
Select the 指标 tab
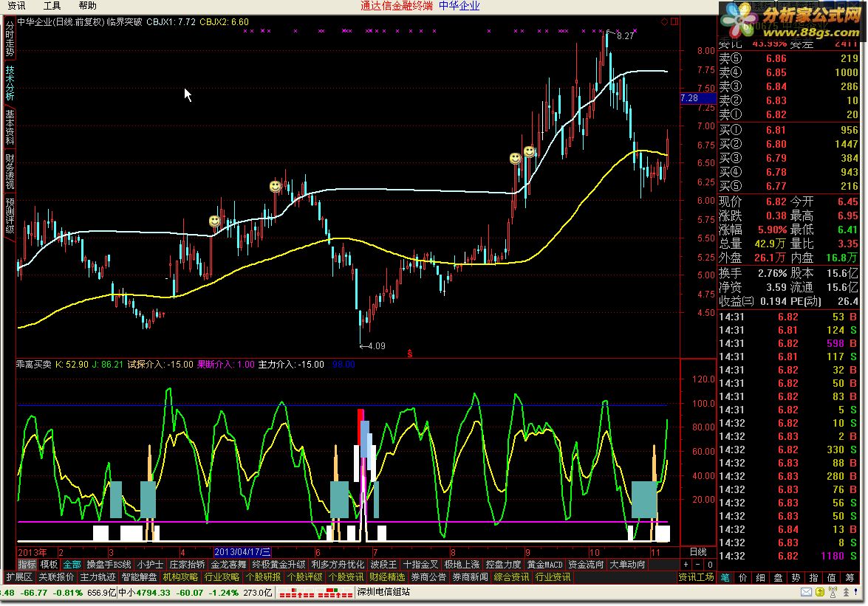point(27,565)
